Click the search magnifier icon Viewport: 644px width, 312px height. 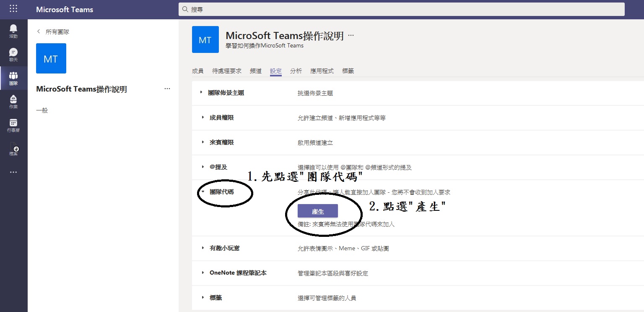click(185, 9)
